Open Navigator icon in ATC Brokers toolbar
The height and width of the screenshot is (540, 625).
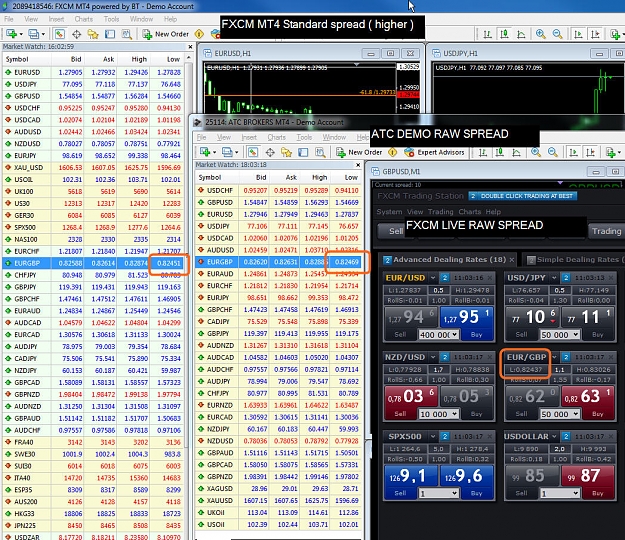286,152
